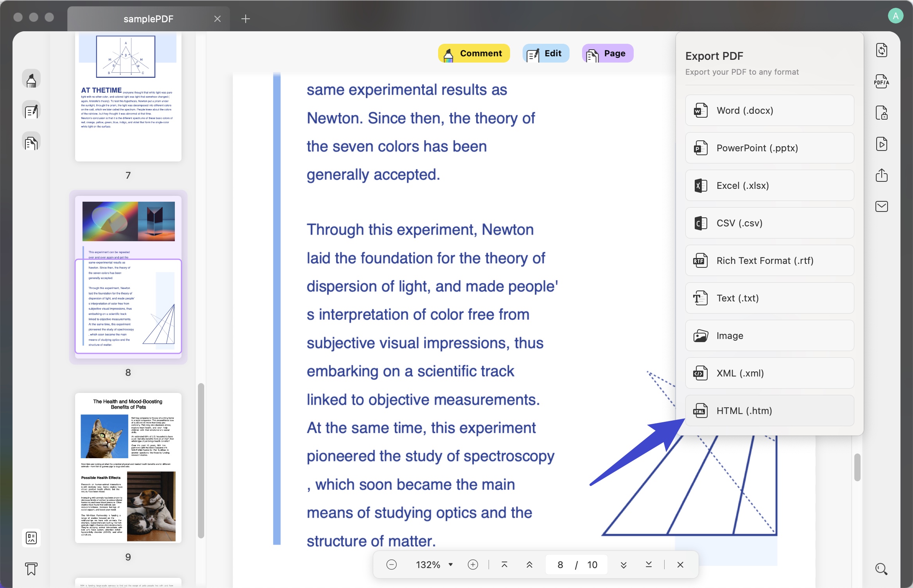Viewport: 913px width, 588px height.
Task: Zoom out using the minus icon
Action: tap(391, 565)
